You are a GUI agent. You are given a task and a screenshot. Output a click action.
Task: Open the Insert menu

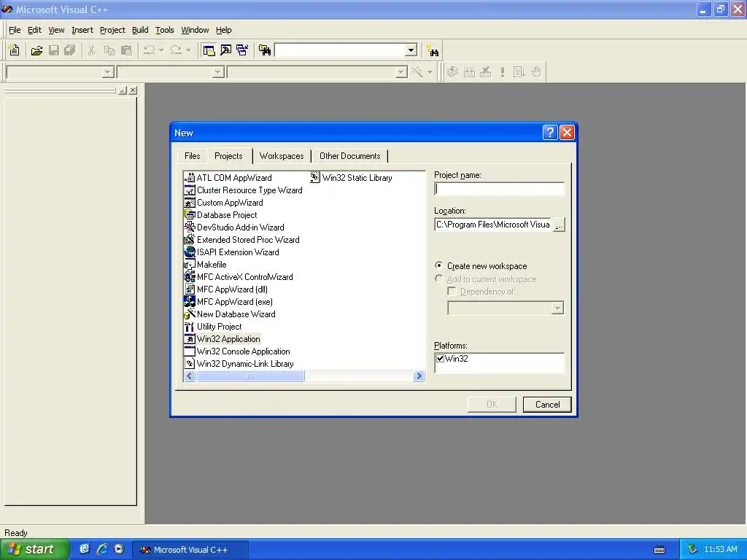coord(82,30)
